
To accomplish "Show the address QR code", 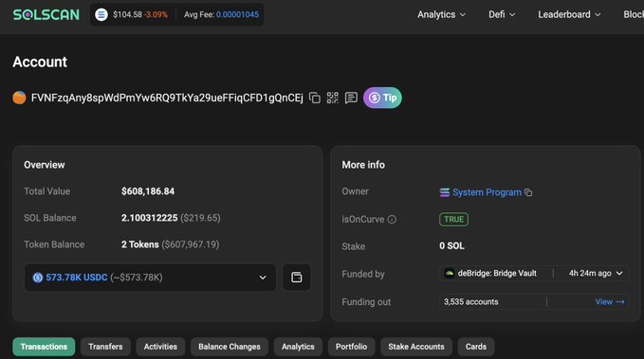I will (x=332, y=98).
